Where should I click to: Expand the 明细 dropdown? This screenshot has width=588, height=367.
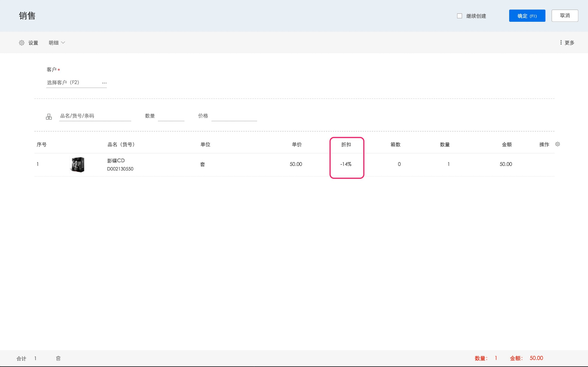tap(57, 43)
